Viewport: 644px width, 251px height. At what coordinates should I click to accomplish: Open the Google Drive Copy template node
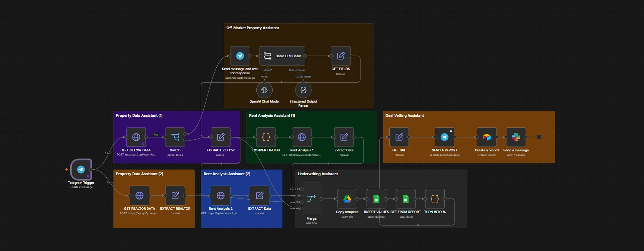coord(347,199)
